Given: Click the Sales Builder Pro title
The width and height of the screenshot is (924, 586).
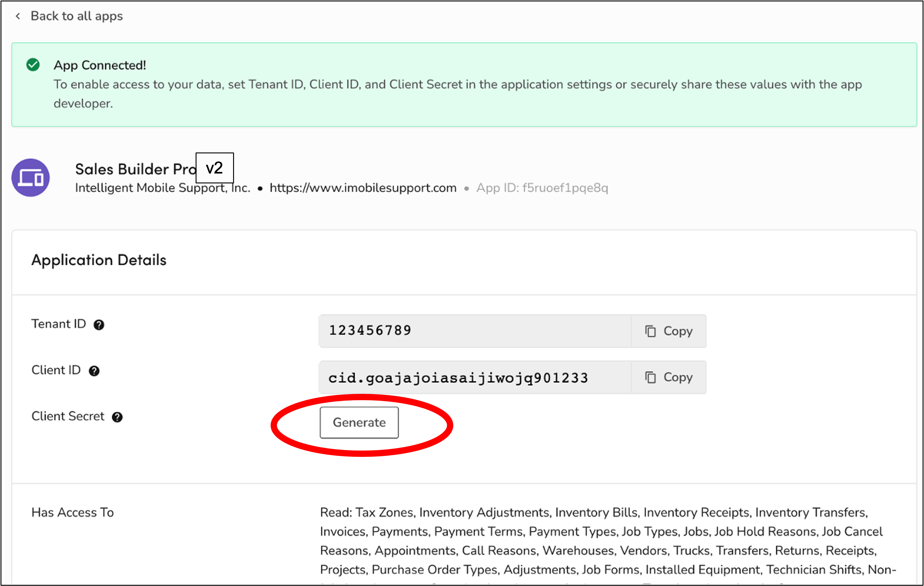Looking at the screenshot, I should click(136, 169).
